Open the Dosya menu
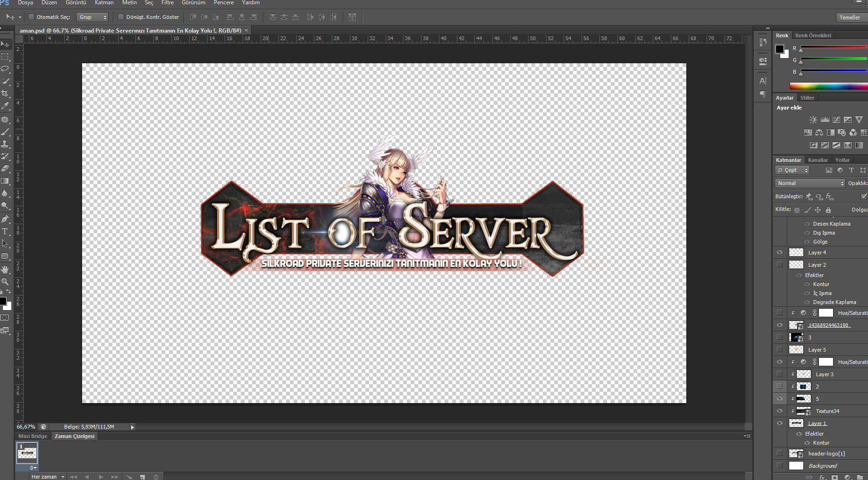 [25, 3]
